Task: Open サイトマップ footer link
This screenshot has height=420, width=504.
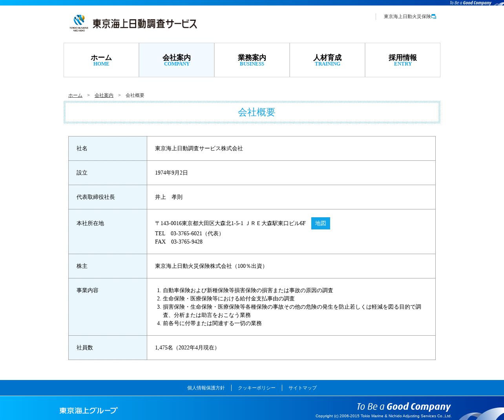Action: [x=303, y=388]
